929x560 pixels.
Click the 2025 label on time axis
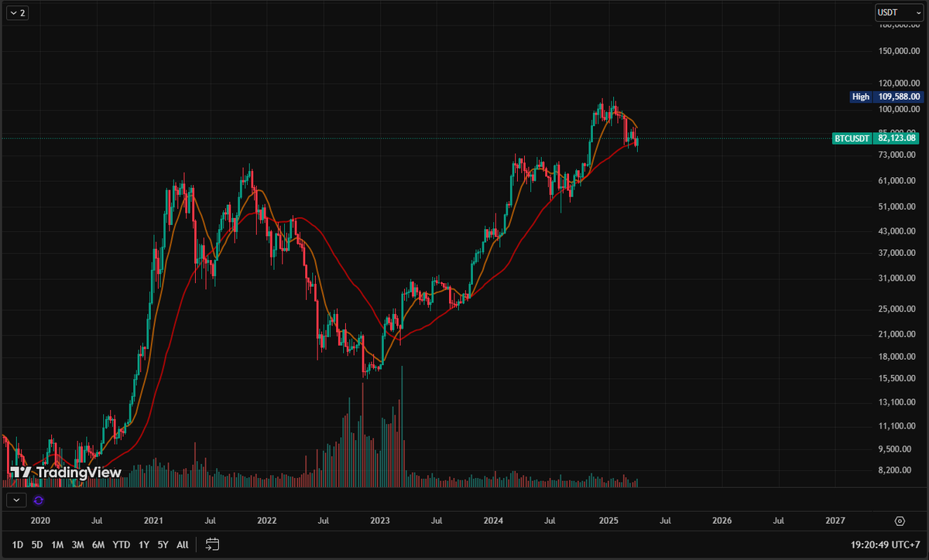[x=608, y=521]
